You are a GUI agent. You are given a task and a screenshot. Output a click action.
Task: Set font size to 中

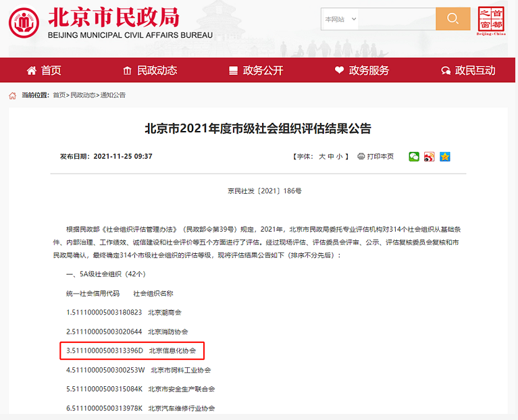click(331, 157)
